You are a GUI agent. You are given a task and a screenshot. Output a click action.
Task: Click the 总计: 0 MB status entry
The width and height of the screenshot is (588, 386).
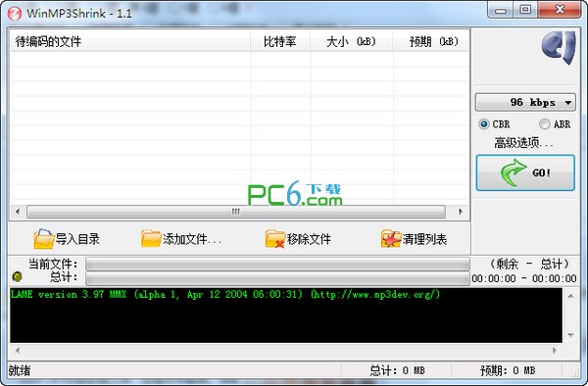tap(397, 370)
